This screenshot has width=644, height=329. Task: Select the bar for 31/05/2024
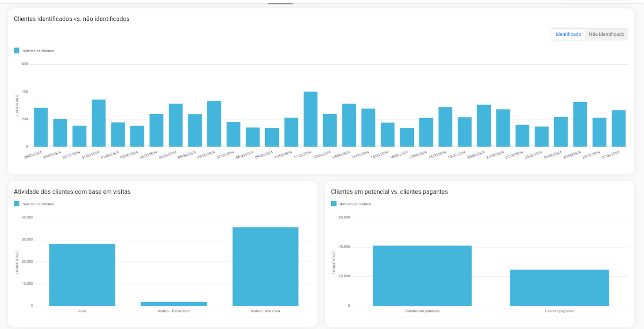[99, 123]
